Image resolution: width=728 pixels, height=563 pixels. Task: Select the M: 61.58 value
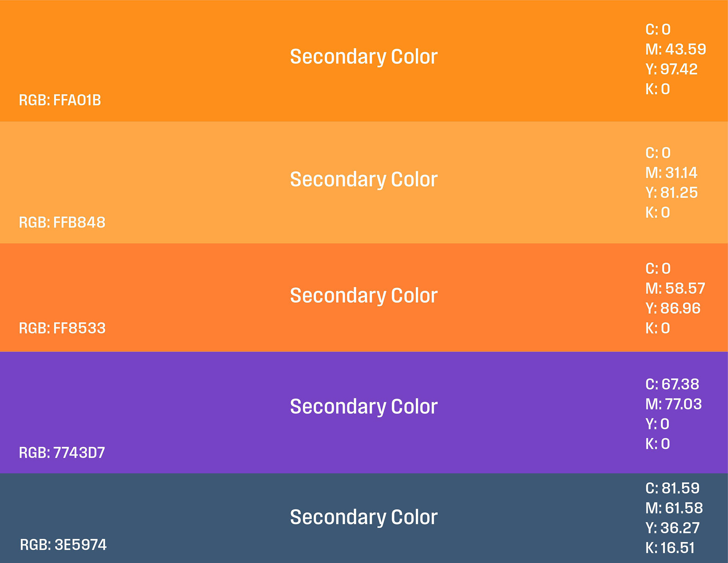674,508
